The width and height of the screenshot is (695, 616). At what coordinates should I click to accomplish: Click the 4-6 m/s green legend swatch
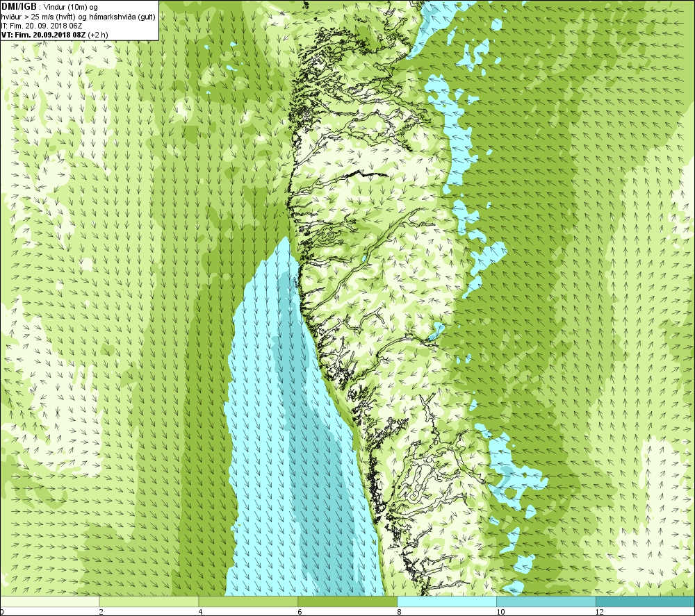point(248,601)
